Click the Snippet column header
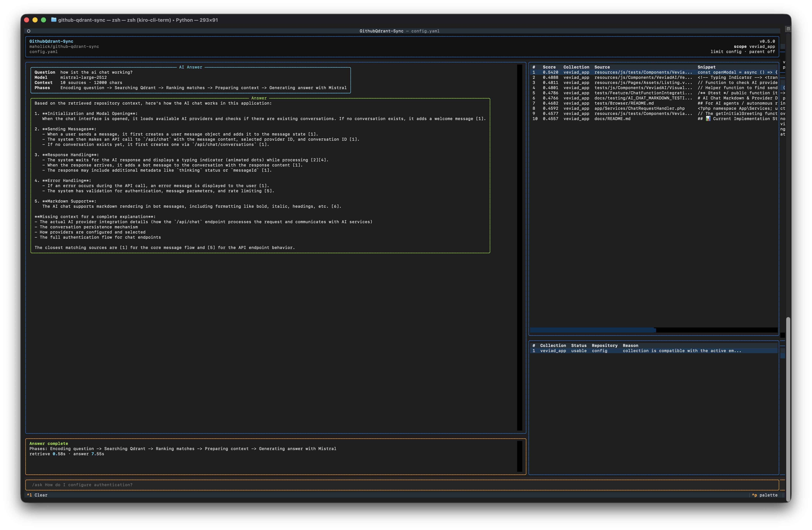812x530 pixels. (706, 67)
